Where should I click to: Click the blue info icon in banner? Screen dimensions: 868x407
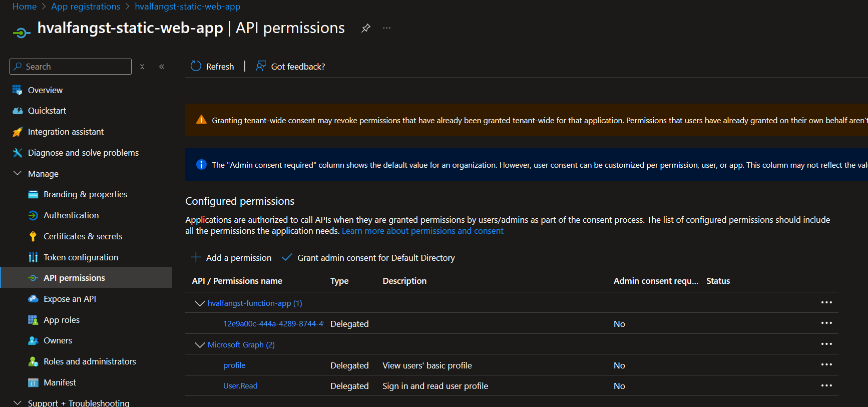[x=201, y=165]
